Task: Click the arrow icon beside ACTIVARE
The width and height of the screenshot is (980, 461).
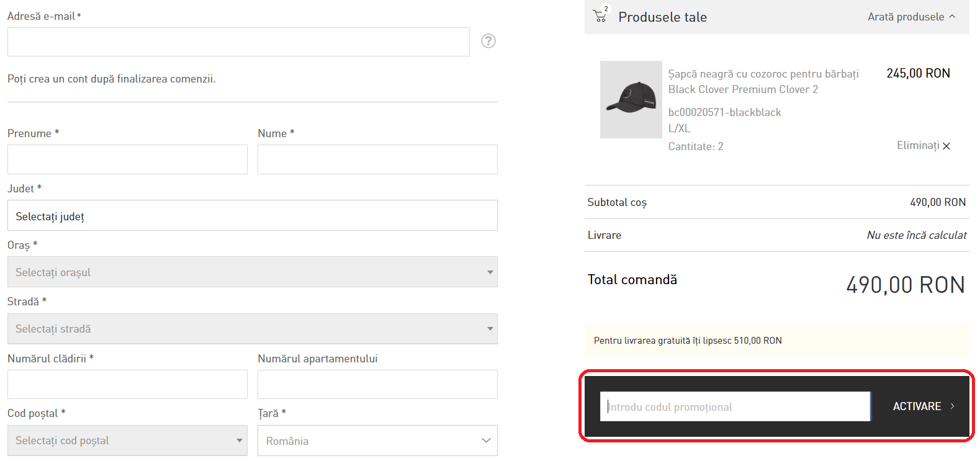Action: (953, 406)
